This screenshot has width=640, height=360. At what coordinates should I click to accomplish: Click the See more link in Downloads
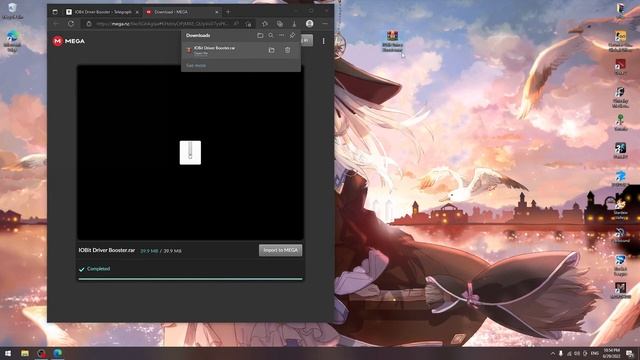tap(196, 65)
